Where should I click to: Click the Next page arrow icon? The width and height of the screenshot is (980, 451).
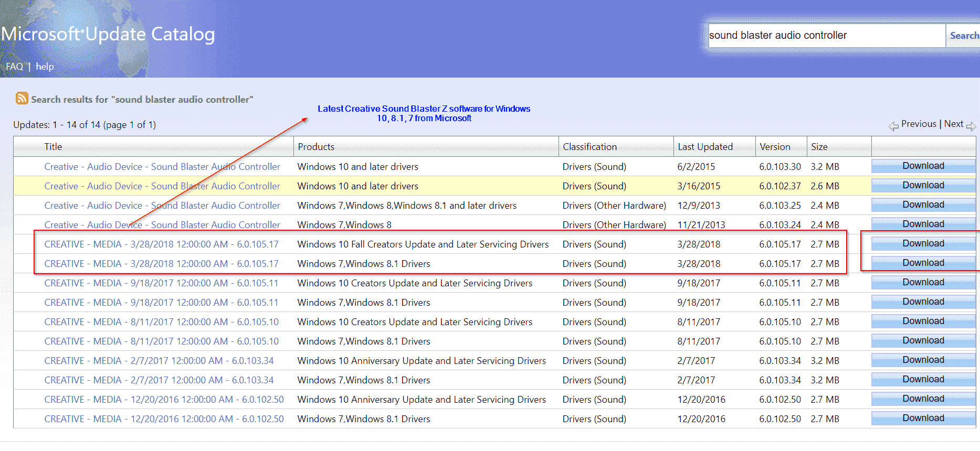tap(971, 126)
